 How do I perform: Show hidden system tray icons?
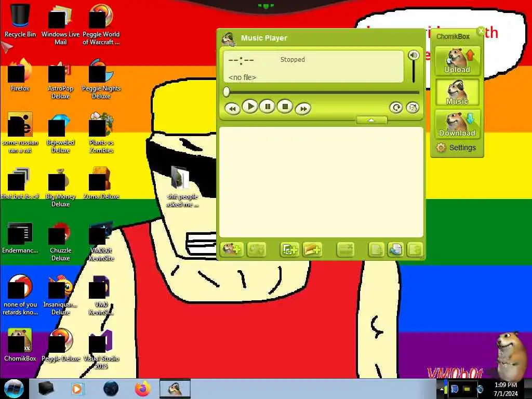click(x=442, y=389)
